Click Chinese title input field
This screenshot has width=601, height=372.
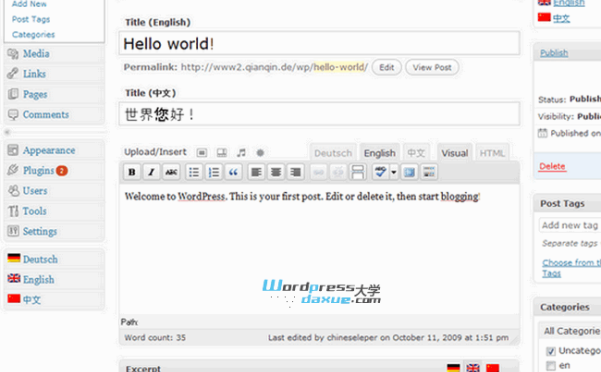tap(319, 114)
